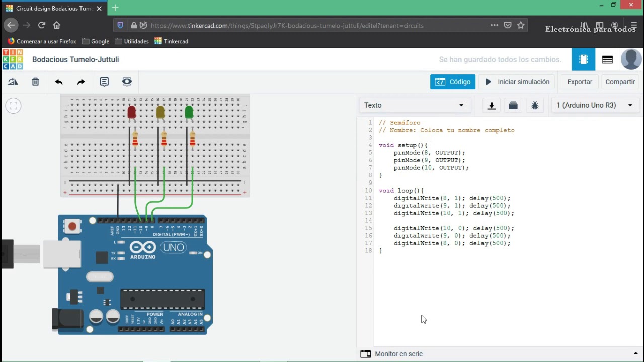Toggle the Código code panel
644x362 pixels.
(x=453, y=82)
